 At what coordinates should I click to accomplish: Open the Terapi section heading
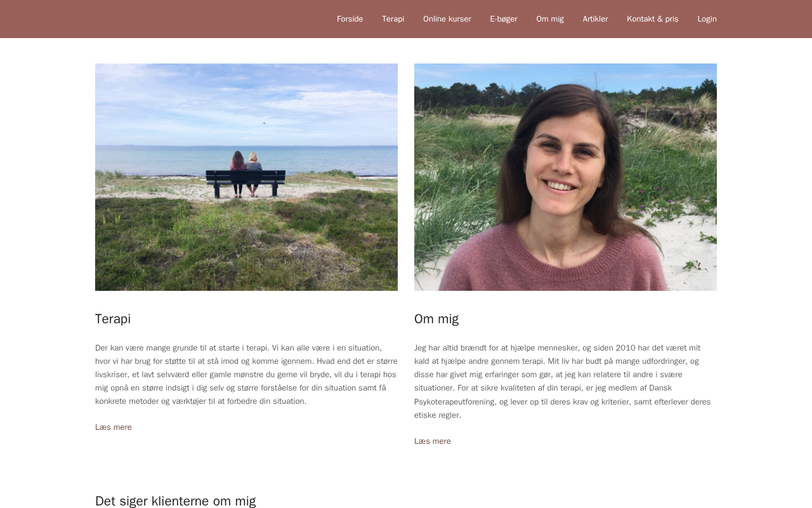point(113,319)
